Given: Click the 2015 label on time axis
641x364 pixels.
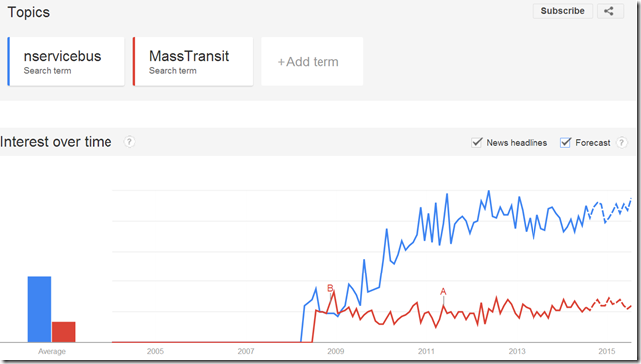Looking at the screenshot, I should [607, 351].
